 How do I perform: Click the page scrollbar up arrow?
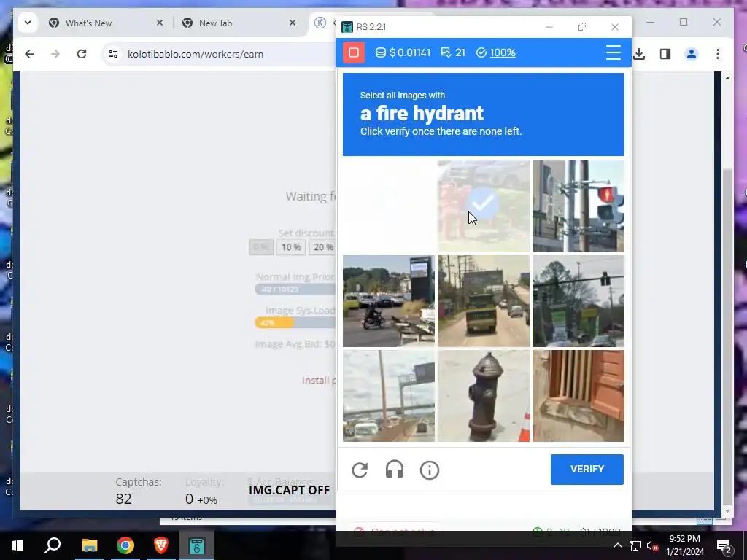pyautogui.click(x=727, y=78)
